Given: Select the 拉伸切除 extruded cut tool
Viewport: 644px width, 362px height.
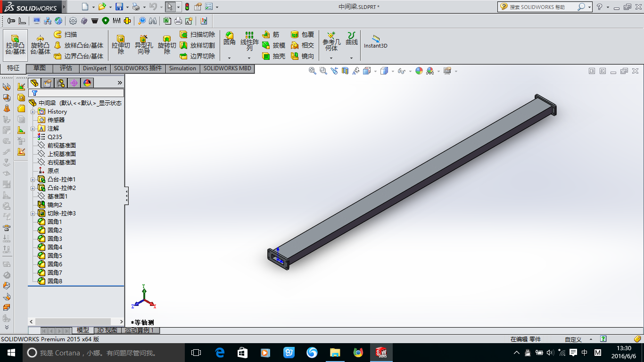Looking at the screenshot, I should click(x=121, y=45).
